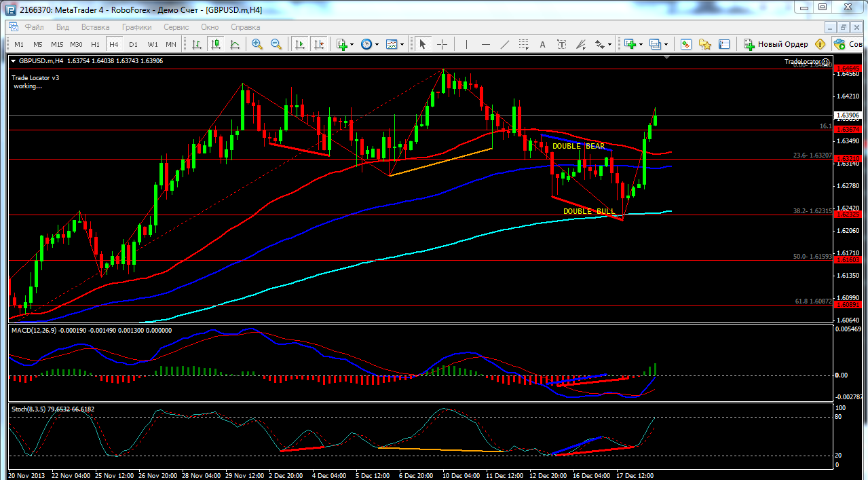Viewport: 868px width, 480px height.
Task: Click the new chart icon
Action: coord(630,44)
